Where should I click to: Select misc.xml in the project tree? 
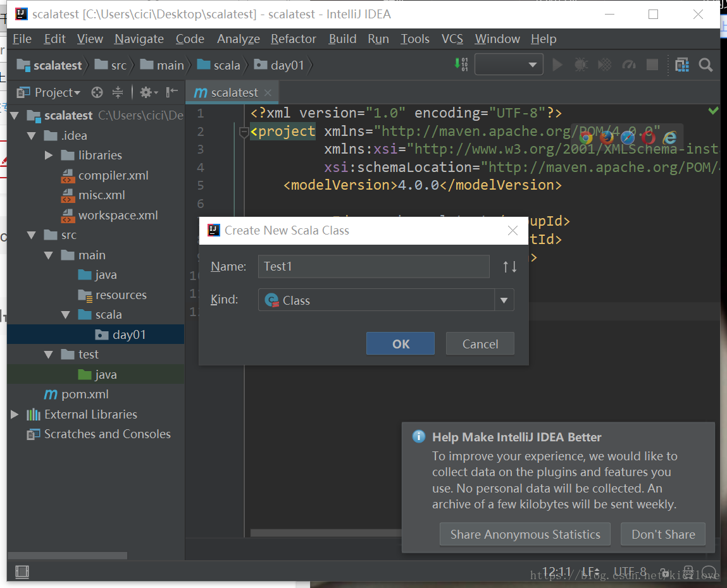coord(93,195)
